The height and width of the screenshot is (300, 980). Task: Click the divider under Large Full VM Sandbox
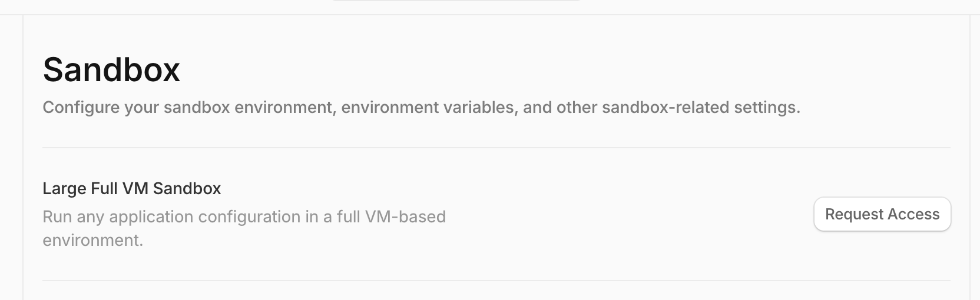[x=496, y=281]
